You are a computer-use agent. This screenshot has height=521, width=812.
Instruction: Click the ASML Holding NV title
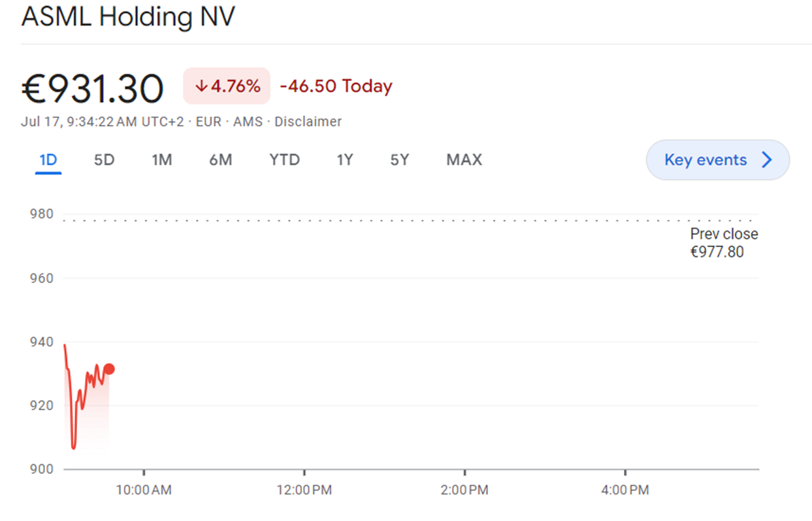tap(128, 17)
